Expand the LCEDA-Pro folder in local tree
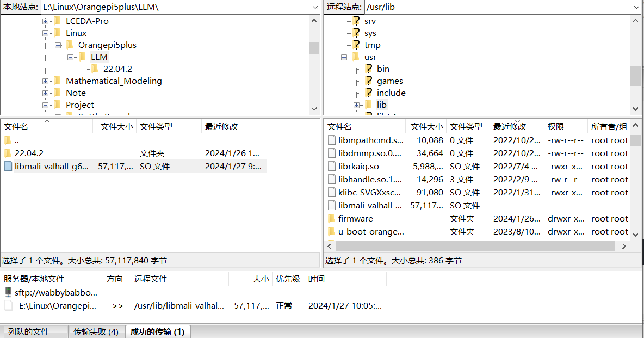Screen dimensions: 644x338 click(45, 21)
